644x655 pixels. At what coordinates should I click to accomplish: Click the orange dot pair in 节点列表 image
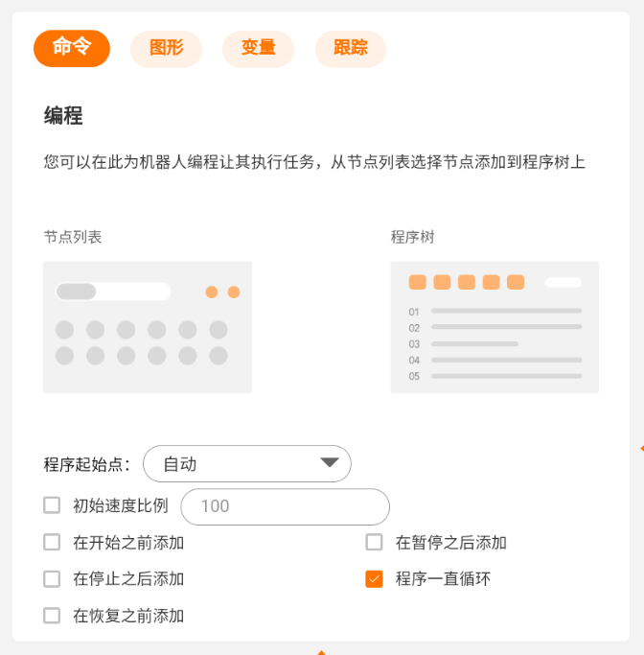222,292
